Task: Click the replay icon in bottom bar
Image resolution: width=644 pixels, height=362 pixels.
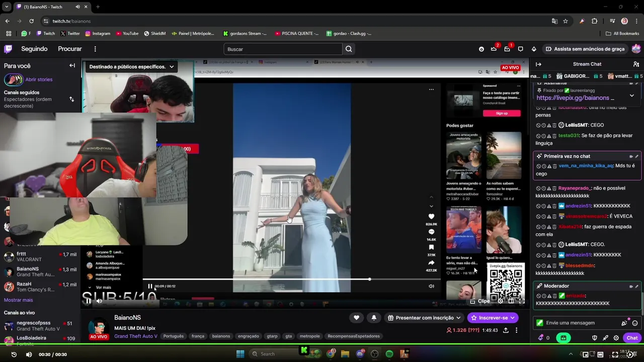Action: click(x=14, y=354)
